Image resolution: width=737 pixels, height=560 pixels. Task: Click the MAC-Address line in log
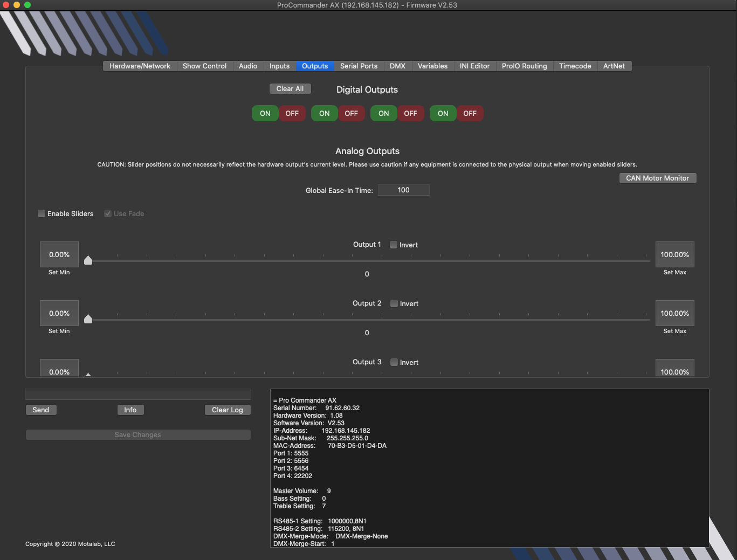[x=329, y=446]
